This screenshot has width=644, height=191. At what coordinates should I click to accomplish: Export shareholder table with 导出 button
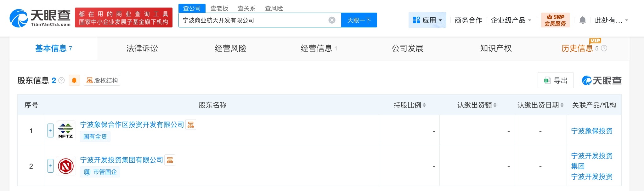click(556, 80)
